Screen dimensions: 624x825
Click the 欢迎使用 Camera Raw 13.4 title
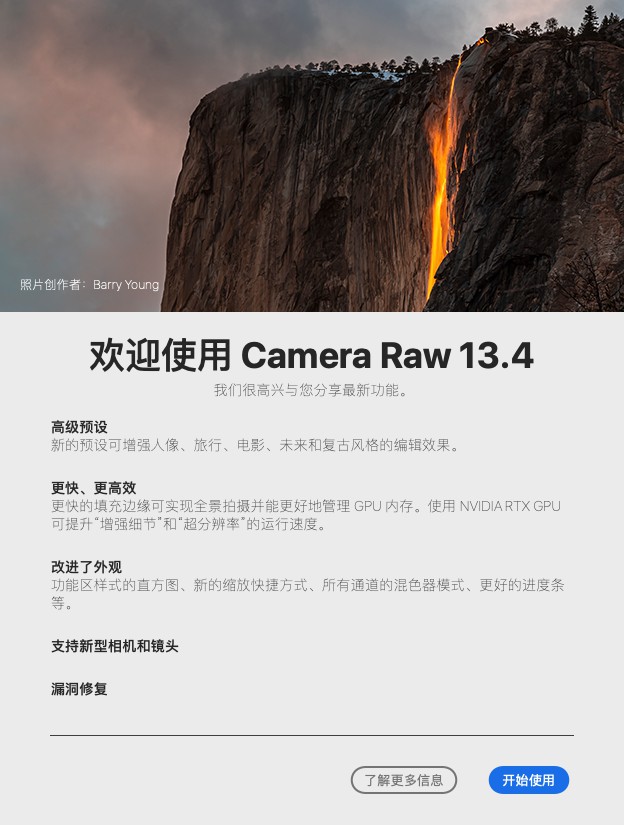click(x=311, y=356)
